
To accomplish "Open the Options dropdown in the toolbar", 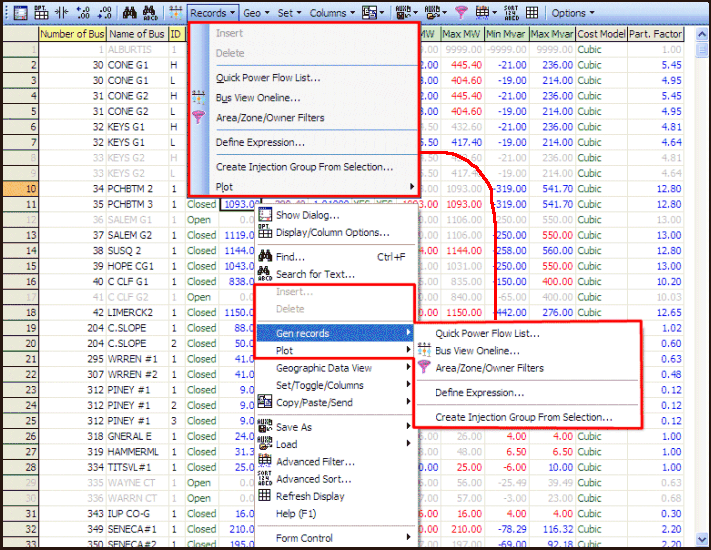I will click(573, 13).
